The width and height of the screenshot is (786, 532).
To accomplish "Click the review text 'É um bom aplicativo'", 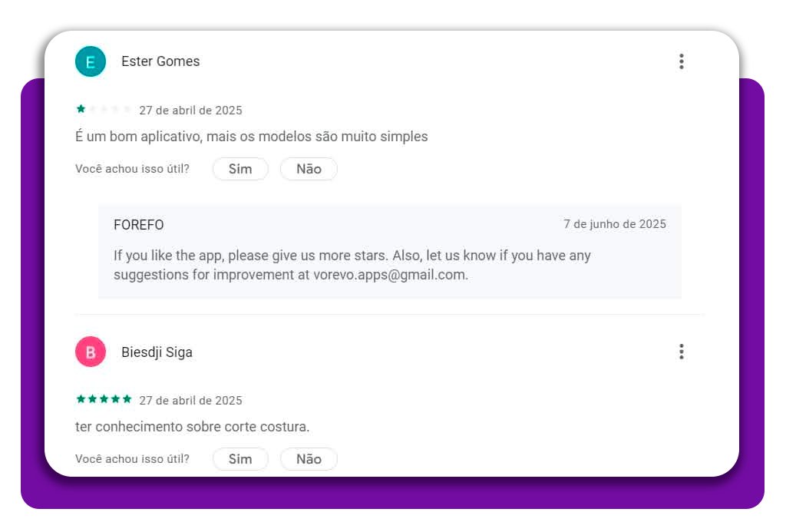I will pos(251,137).
